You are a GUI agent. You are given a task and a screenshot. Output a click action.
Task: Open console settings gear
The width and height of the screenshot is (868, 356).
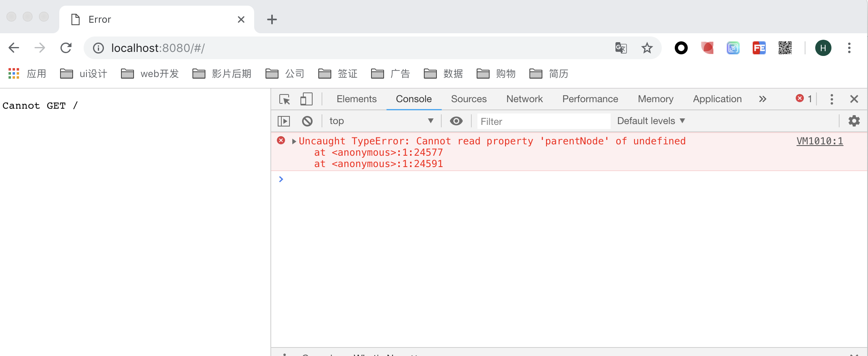point(854,121)
